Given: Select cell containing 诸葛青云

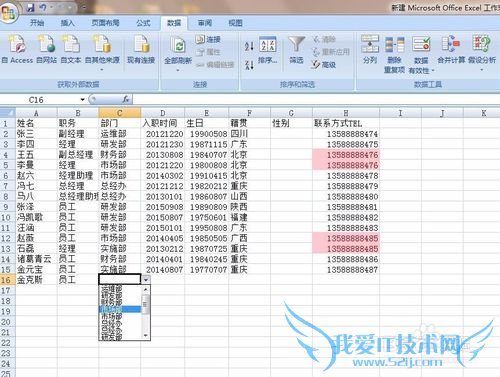Looking at the screenshot, I should (x=36, y=259).
